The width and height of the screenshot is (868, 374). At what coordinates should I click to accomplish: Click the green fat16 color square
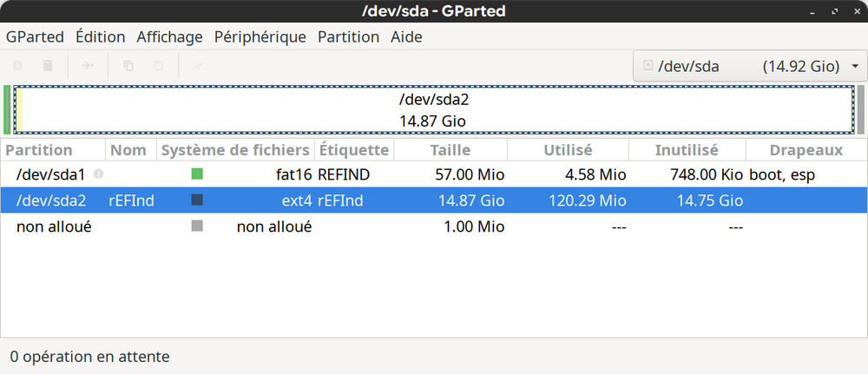click(197, 174)
